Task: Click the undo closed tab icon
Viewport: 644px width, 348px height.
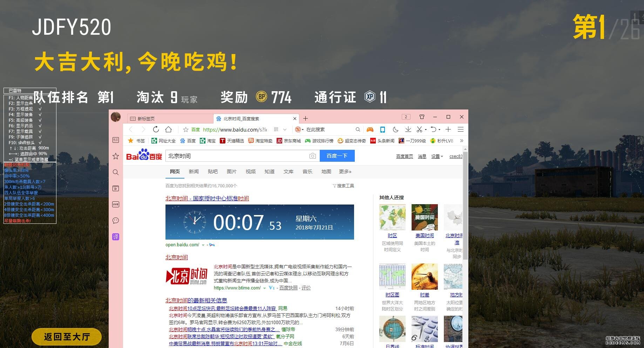Action: point(433,129)
